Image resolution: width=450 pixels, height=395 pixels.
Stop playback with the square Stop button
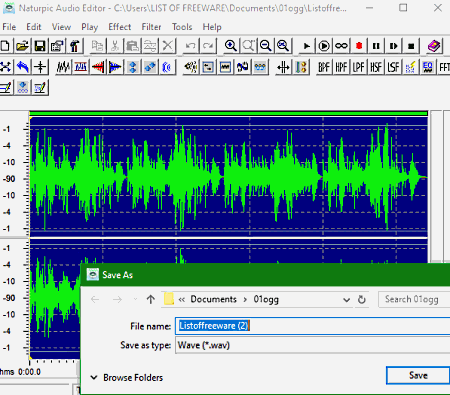click(411, 46)
